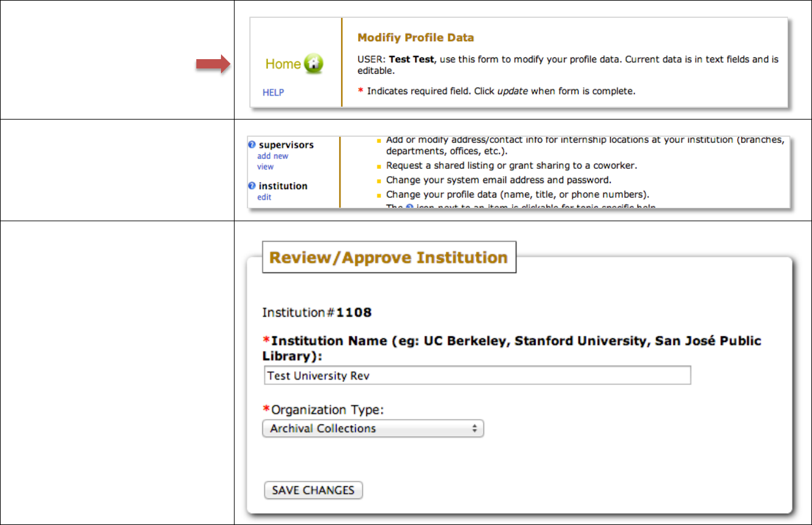
Task: Click the help icon beside institution
Action: point(252,186)
